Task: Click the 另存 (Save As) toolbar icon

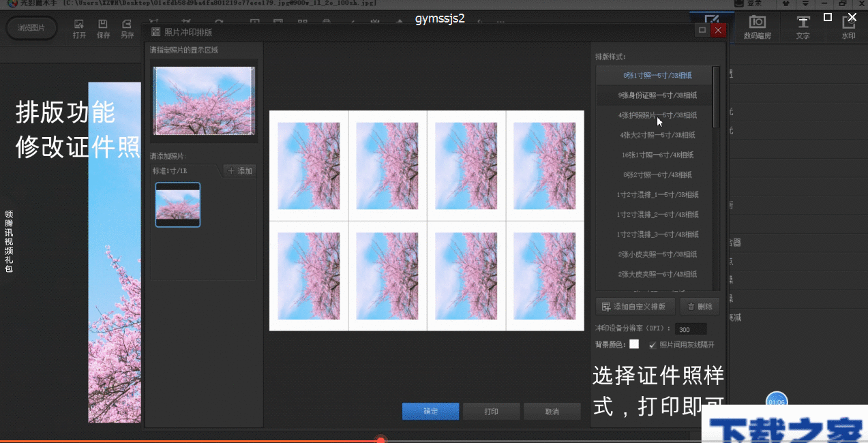Action: click(x=128, y=29)
